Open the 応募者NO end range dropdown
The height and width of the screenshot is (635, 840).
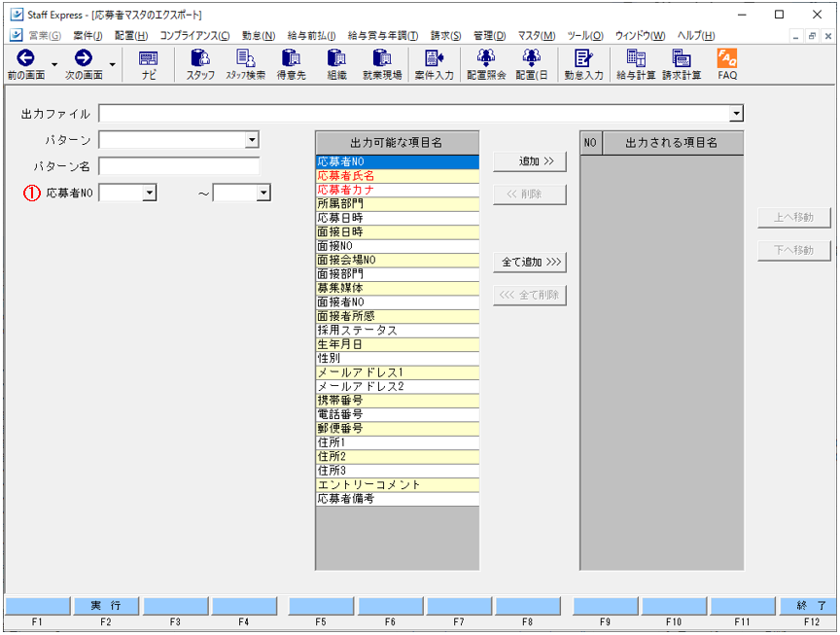pos(263,193)
